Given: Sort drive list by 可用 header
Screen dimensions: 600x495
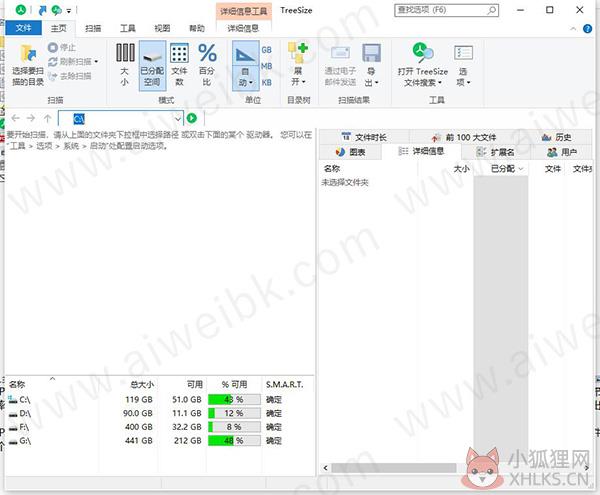Looking at the screenshot, I should pyautogui.click(x=195, y=384).
